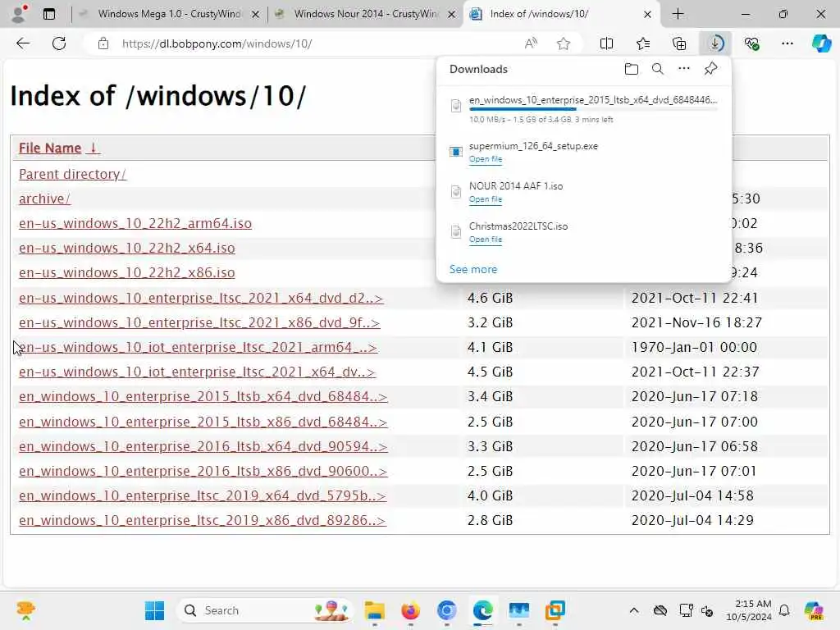Download enterprise 2016 ltsb x86 link
This screenshot has height=630, width=840.
203,471
